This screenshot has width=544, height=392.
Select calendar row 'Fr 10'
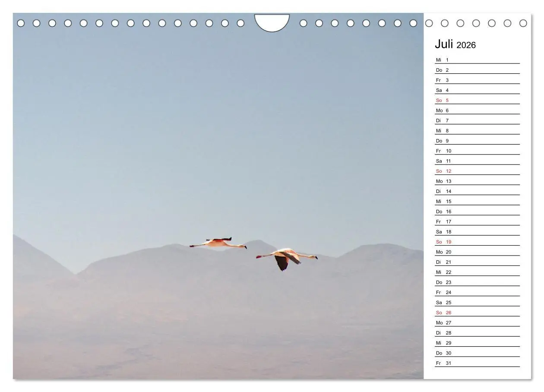477,151
